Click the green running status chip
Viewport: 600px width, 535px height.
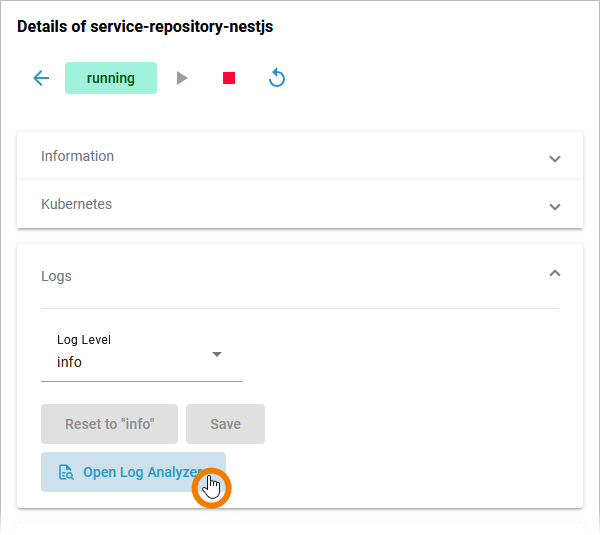click(x=111, y=78)
